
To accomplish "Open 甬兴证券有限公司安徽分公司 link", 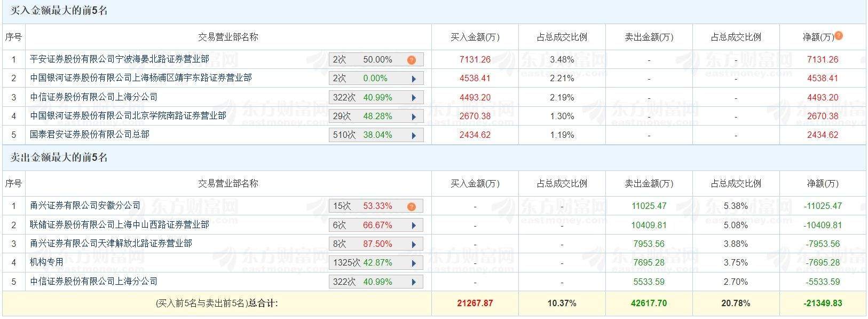I will pos(85,206).
